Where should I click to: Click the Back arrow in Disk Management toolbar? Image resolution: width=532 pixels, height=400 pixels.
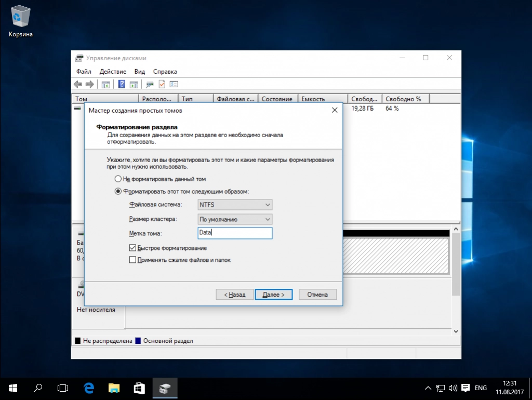click(x=78, y=84)
